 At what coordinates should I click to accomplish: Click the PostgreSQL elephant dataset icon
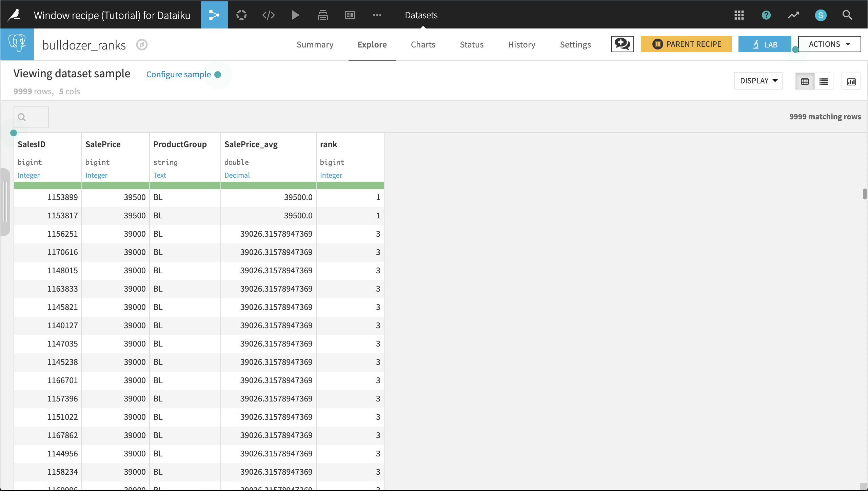point(17,44)
